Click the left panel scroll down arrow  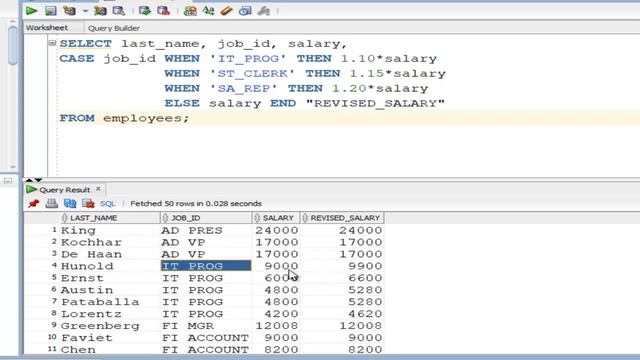[13, 167]
